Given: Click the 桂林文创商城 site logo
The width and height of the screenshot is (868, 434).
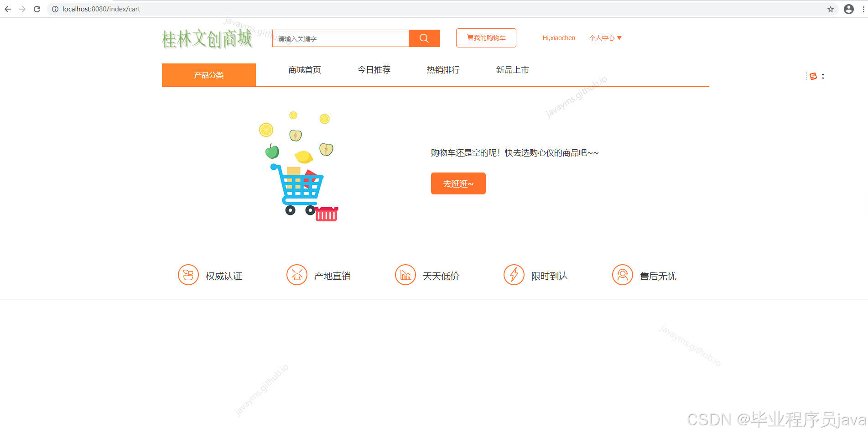Looking at the screenshot, I should click(x=207, y=38).
